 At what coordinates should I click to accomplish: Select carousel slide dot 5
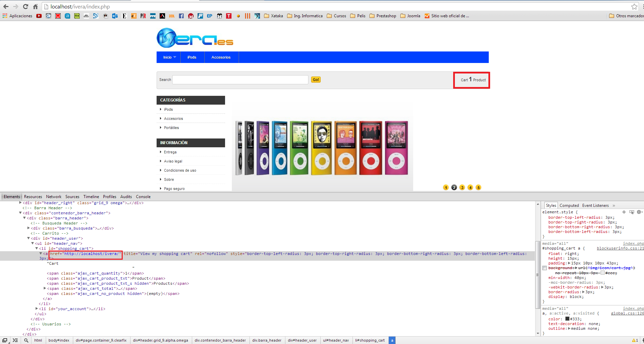click(x=479, y=188)
